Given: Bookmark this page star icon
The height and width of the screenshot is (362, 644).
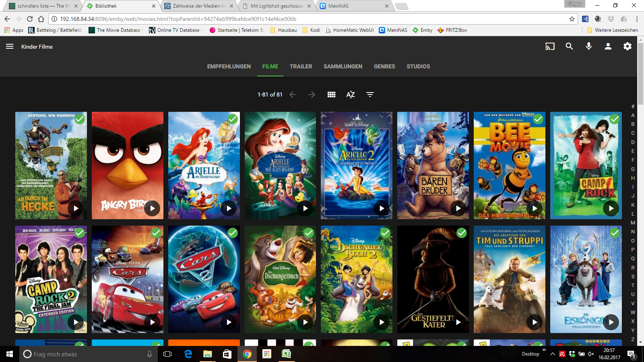Looking at the screenshot, I should coord(572,19).
